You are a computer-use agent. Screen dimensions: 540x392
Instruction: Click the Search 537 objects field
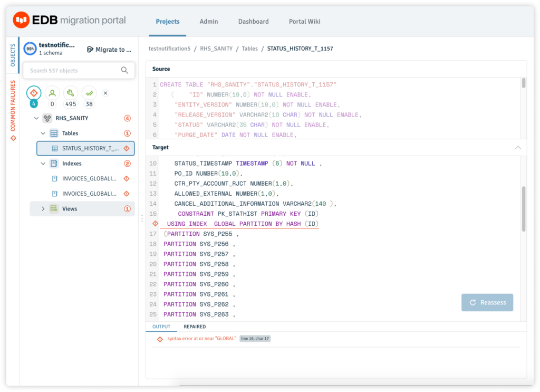[x=79, y=70]
